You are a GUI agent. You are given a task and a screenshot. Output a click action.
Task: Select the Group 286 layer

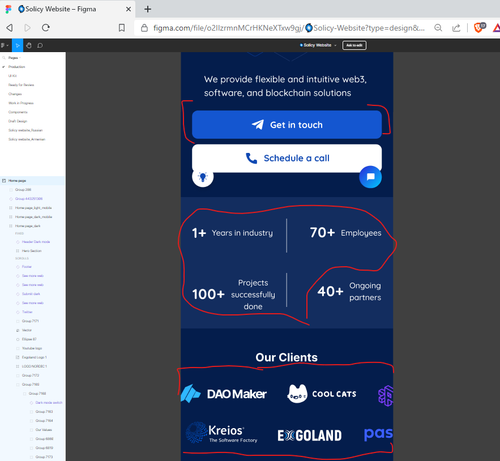point(23,190)
